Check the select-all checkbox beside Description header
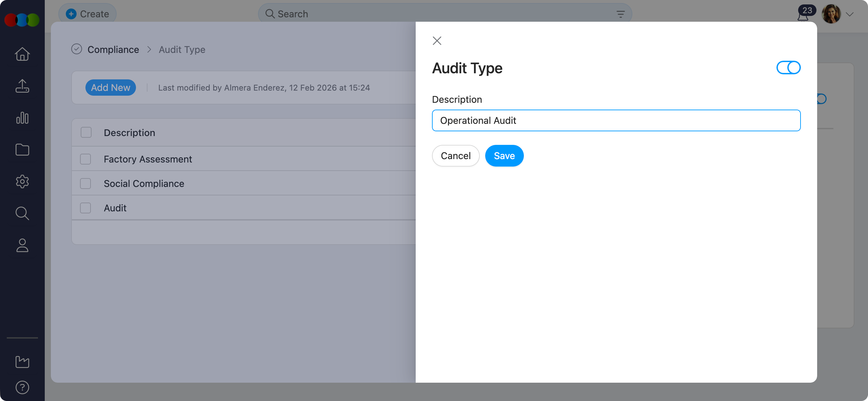This screenshot has width=868, height=401. pos(85,132)
